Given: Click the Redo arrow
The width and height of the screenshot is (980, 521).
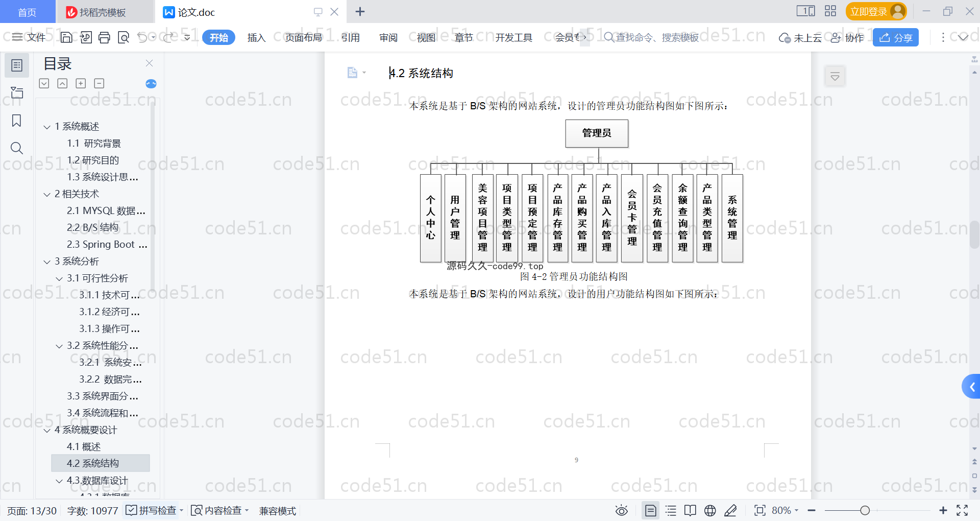Looking at the screenshot, I should pyautogui.click(x=168, y=37).
